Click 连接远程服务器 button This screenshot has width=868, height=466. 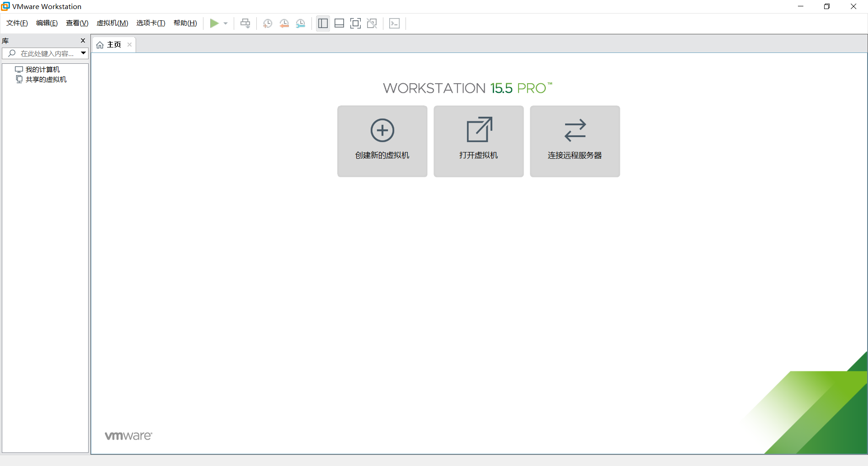click(575, 141)
